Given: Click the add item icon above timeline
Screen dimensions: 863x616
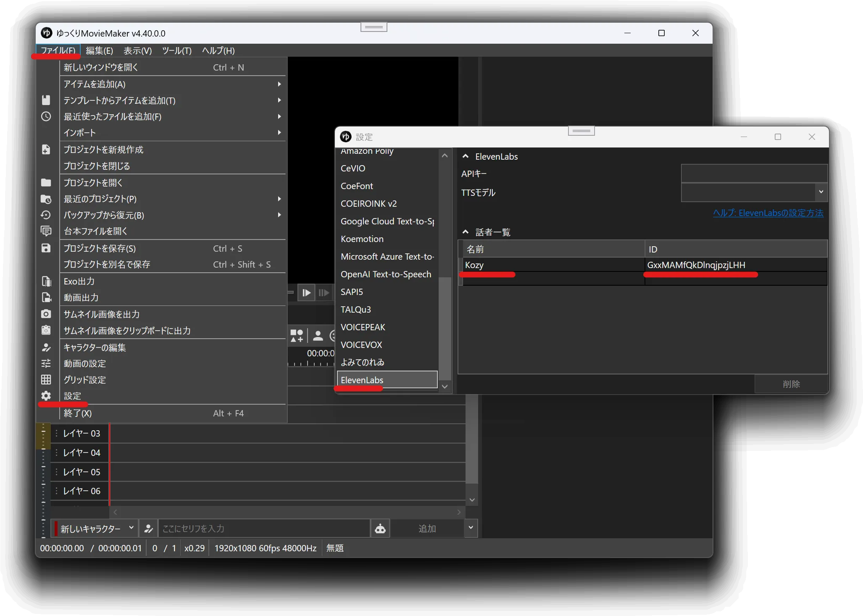Looking at the screenshot, I should (x=297, y=336).
